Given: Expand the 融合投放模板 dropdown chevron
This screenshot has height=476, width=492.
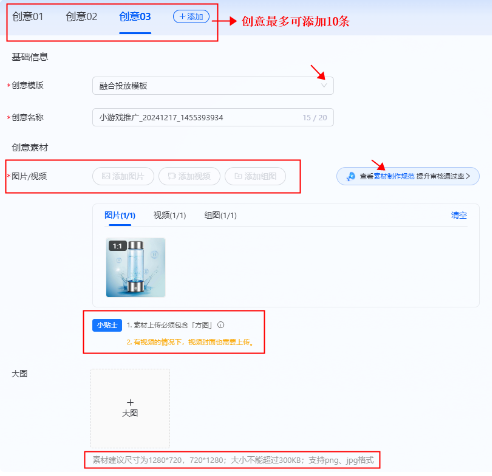Looking at the screenshot, I should pos(324,86).
